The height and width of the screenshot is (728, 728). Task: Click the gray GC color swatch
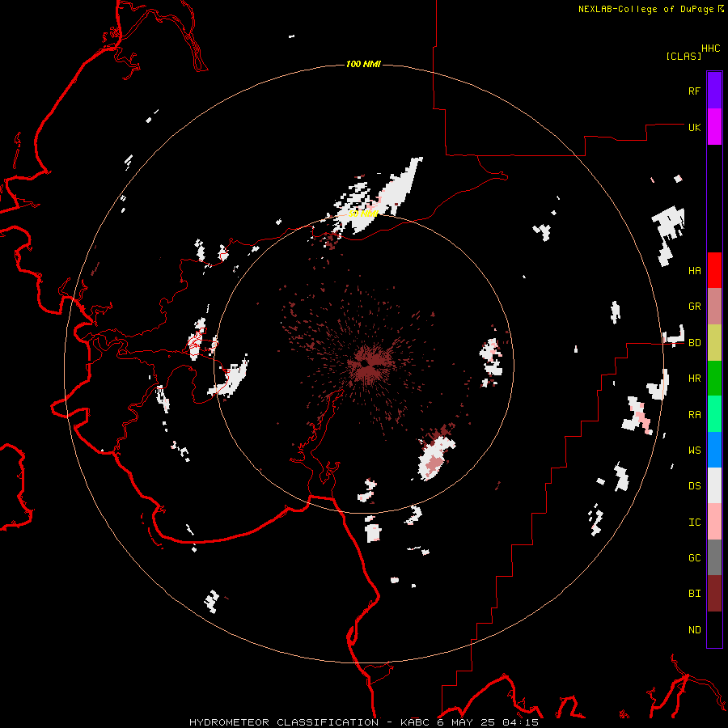[x=714, y=557]
